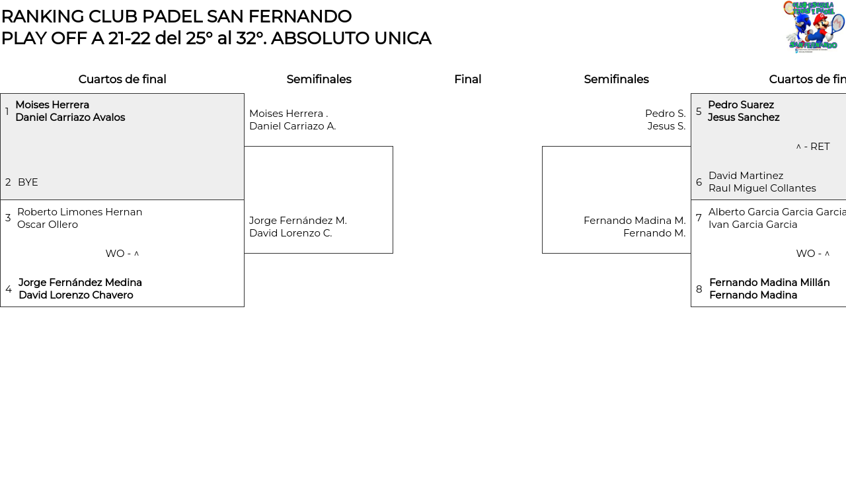846x504 pixels.
Task: Click semifinalist pair Pedro S. and Jesus S.
Action: [x=665, y=120]
